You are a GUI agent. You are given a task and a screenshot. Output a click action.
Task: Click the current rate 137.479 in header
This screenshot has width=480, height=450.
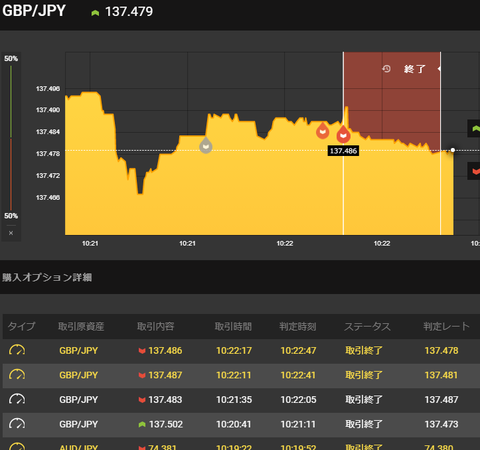pos(129,12)
